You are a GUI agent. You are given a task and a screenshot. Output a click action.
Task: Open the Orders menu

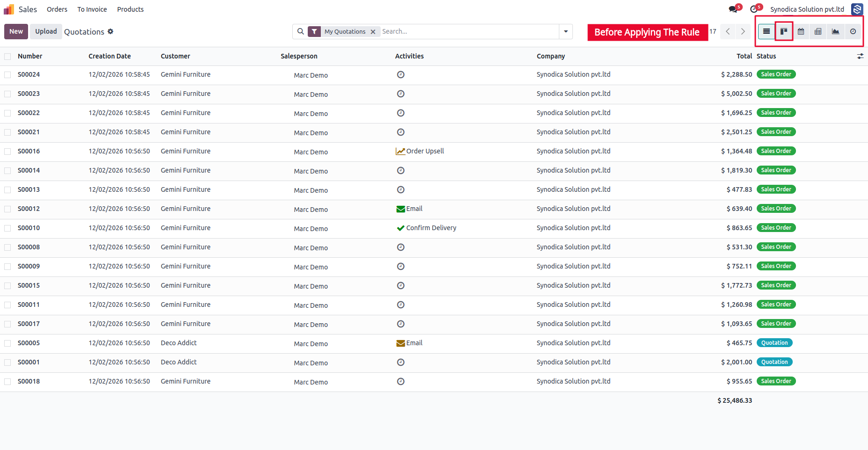[x=57, y=9]
